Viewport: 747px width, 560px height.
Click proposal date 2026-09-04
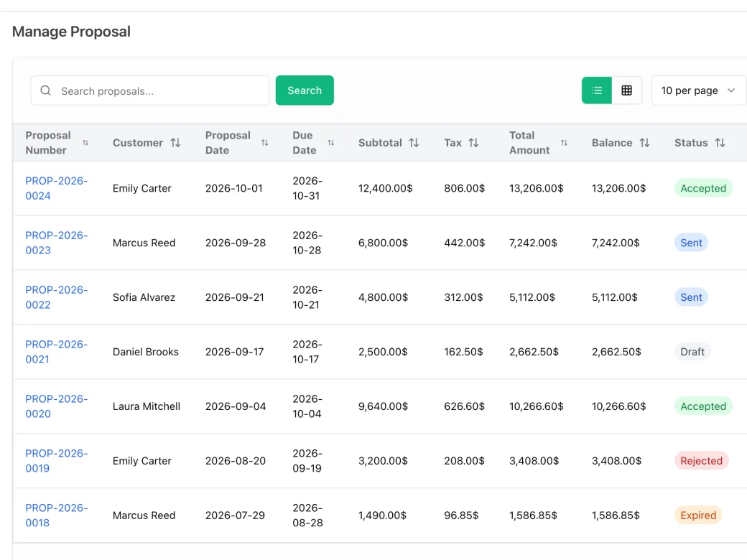[x=236, y=406]
